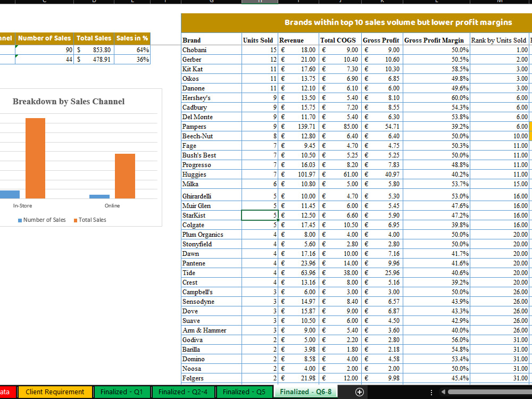
Task: Click Tide gross profit 25.96
Action: (382, 273)
